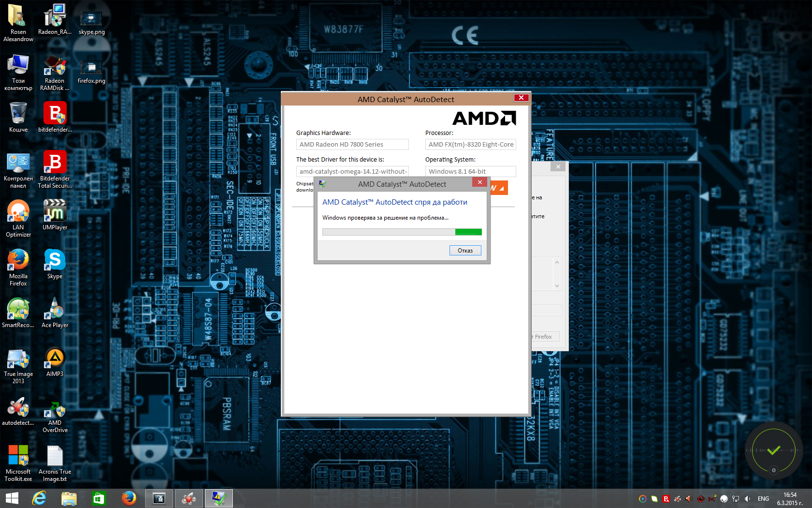
Task: Launch the LAN Optimizer shortcut
Action: click(18, 218)
